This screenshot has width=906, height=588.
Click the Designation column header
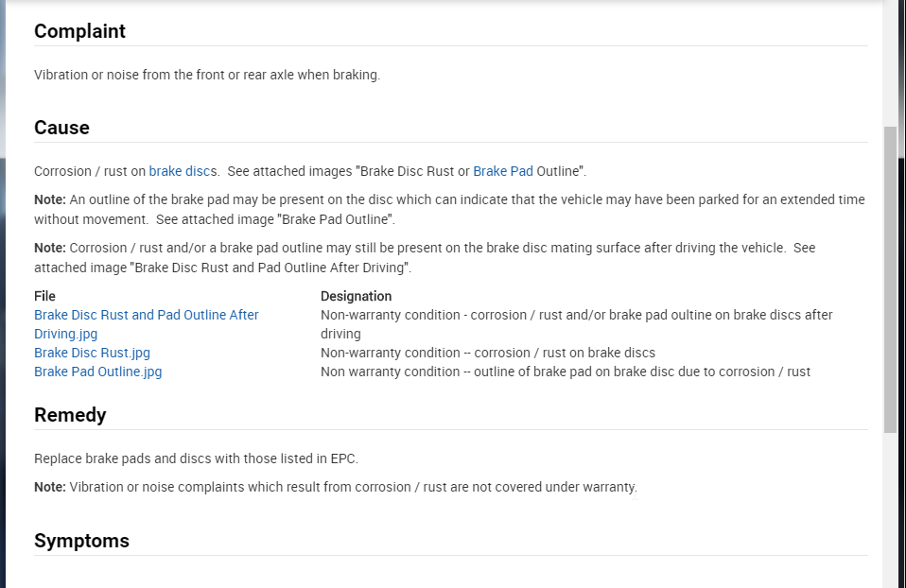tap(356, 296)
